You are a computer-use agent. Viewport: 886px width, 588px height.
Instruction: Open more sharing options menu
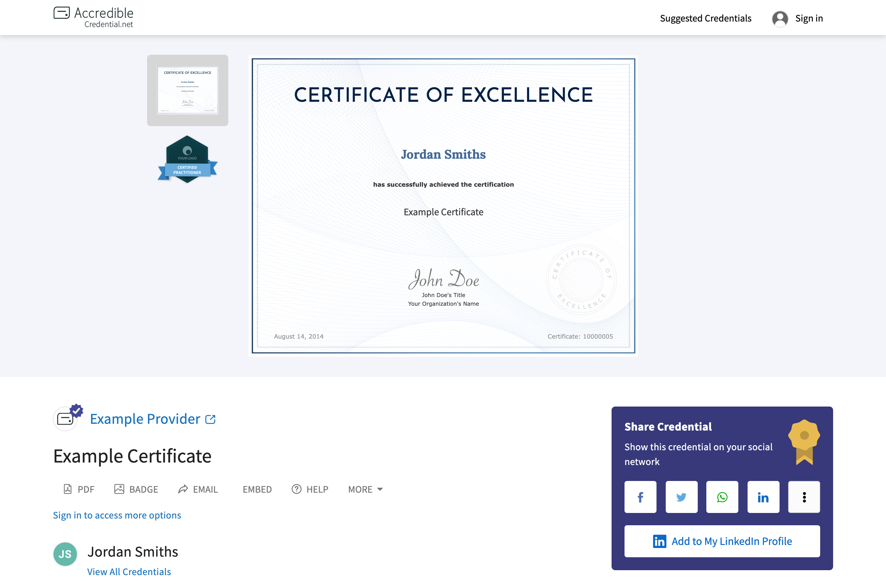[x=804, y=497]
